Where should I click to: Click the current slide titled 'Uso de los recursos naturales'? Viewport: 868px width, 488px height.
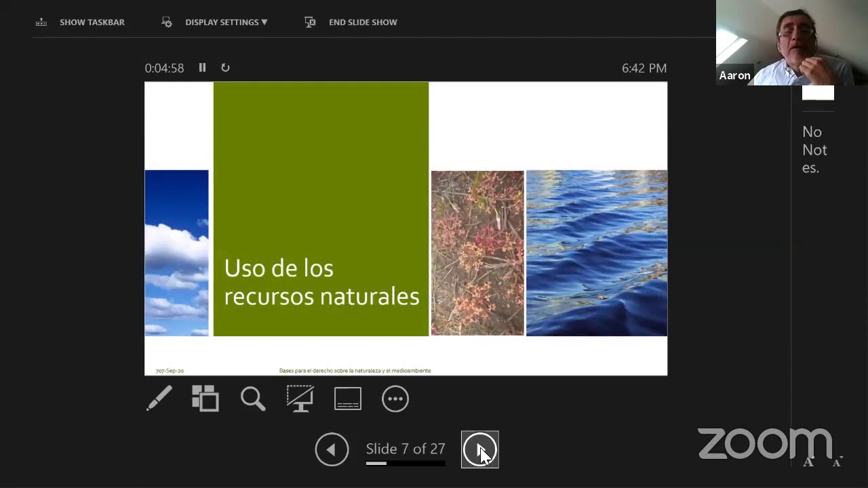(x=406, y=228)
